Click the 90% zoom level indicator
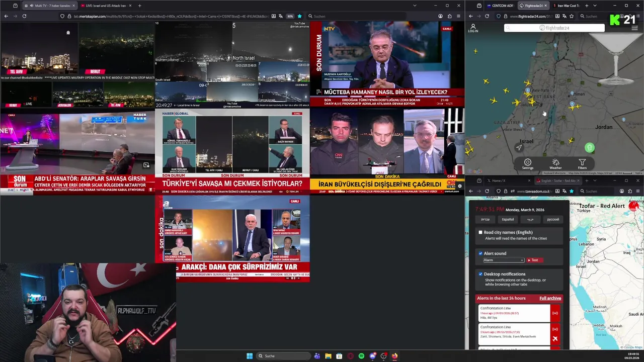 point(290,16)
